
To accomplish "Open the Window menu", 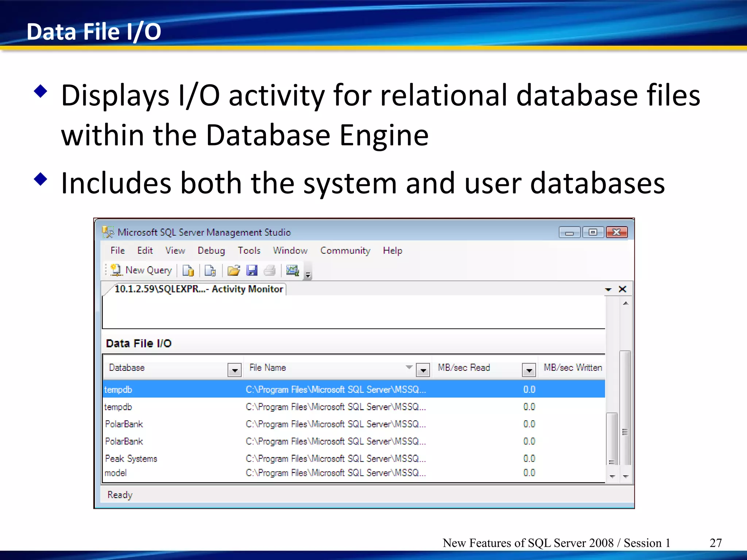I will point(290,250).
